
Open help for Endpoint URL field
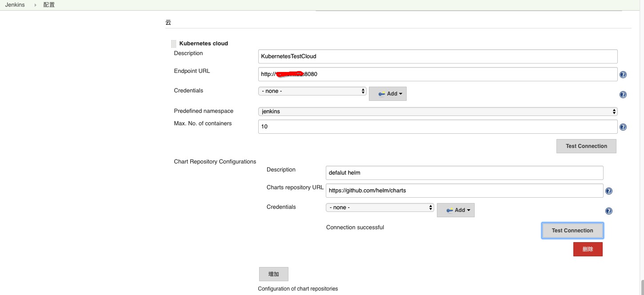623,75
